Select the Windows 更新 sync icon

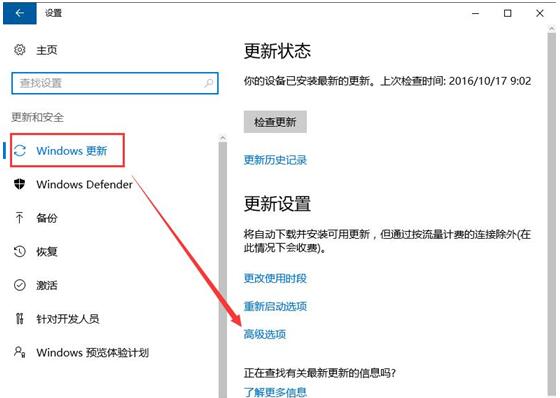click(x=20, y=151)
